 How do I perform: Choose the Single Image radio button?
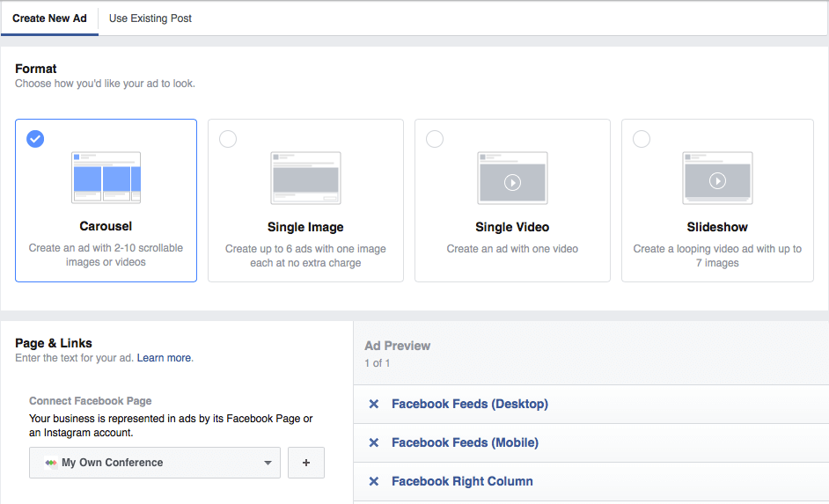(x=228, y=139)
